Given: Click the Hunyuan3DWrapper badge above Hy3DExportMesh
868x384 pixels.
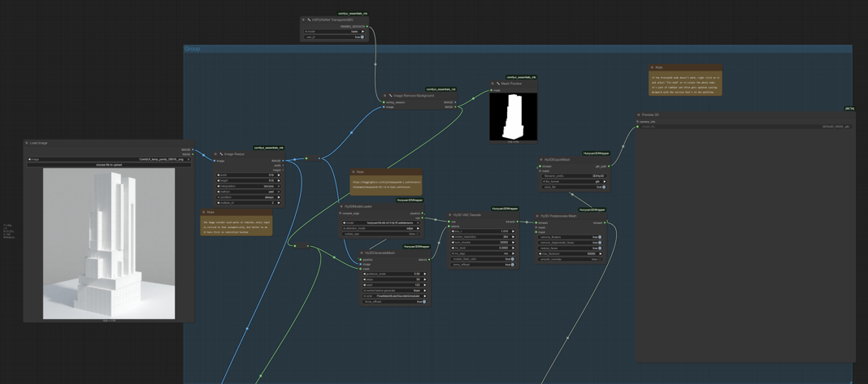Looking at the screenshot, I should click(x=597, y=153).
